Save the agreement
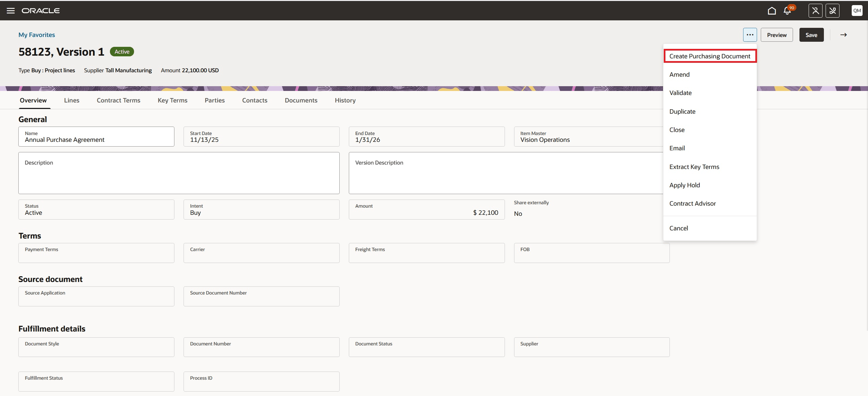This screenshot has width=868, height=396. pyautogui.click(x=811, y=35)
